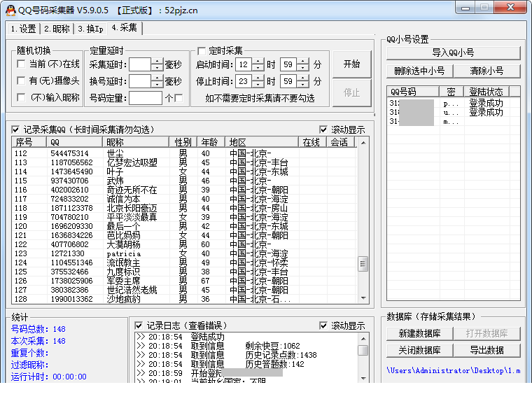Click 导出数据 button
The image size is (532, 399).
tap(487, 350)
